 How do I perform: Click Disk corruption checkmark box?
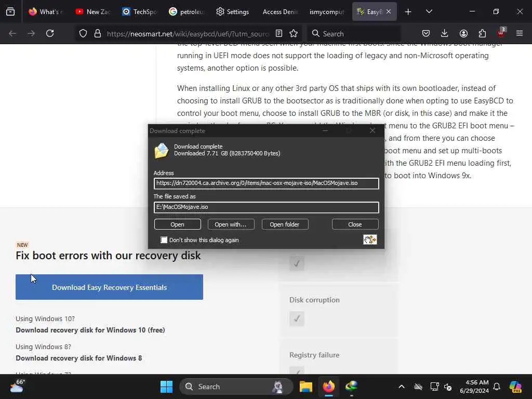click(297, 318)
